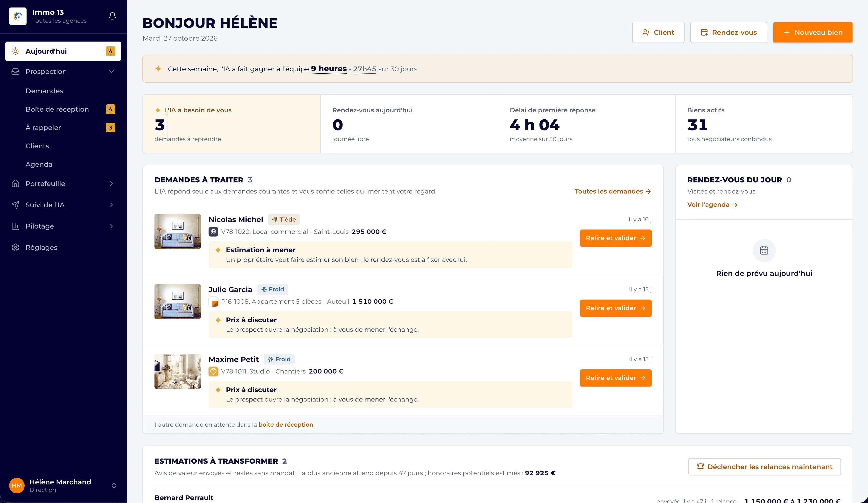Click the sparkle icon in the AI time-saved banner

coord(158,69)
